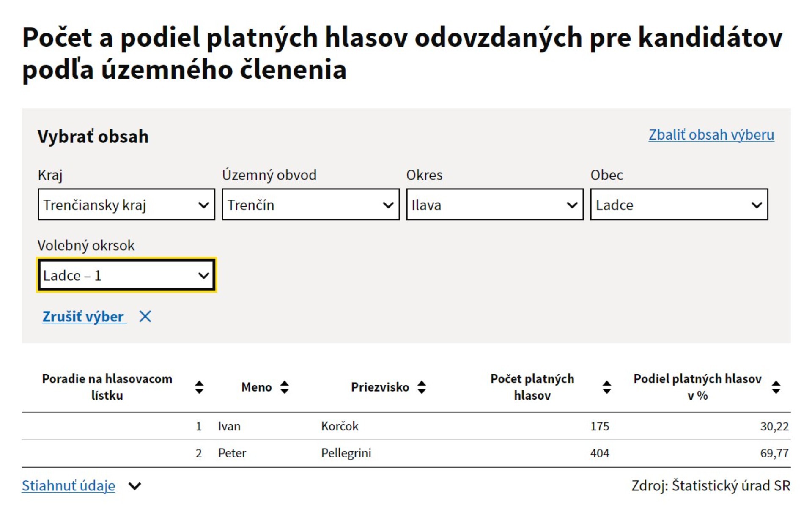This screenshot has width=812, height=515.
Task: Sort by Podiel platných hlasov v % arrows
Action: coord(776,387)
